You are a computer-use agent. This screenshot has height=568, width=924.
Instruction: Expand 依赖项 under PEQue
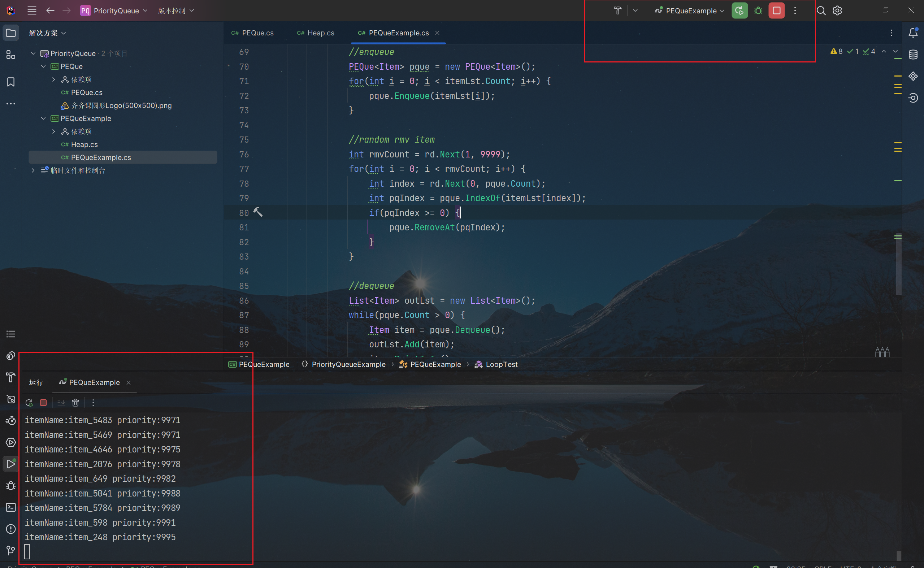(x=54, y=79)
